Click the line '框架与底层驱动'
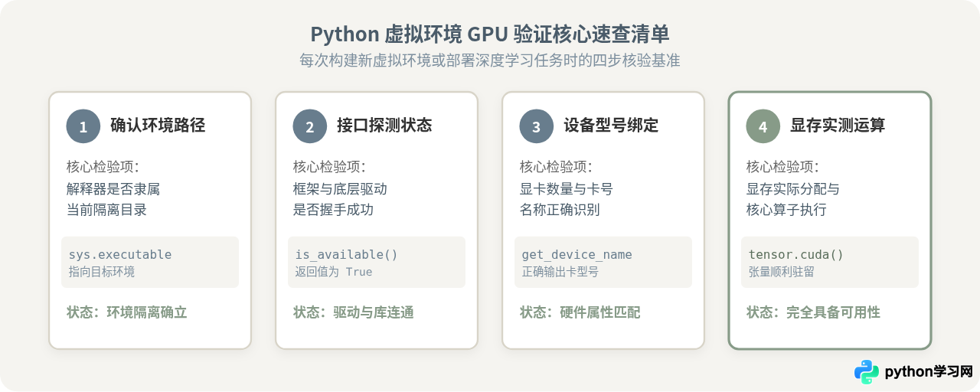 [x=340, y=188]
